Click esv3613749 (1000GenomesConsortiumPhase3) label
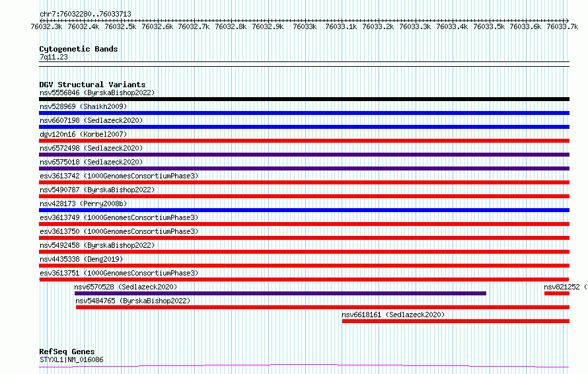 pos(119,217)
